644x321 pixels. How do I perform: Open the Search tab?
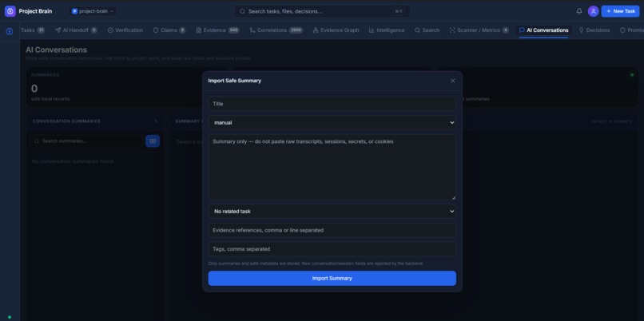coord(427,30)
